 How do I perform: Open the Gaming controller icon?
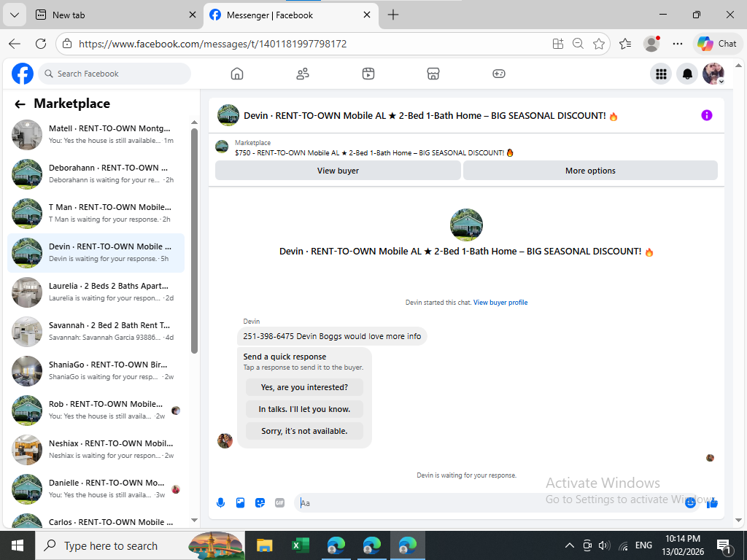(499, 74)
